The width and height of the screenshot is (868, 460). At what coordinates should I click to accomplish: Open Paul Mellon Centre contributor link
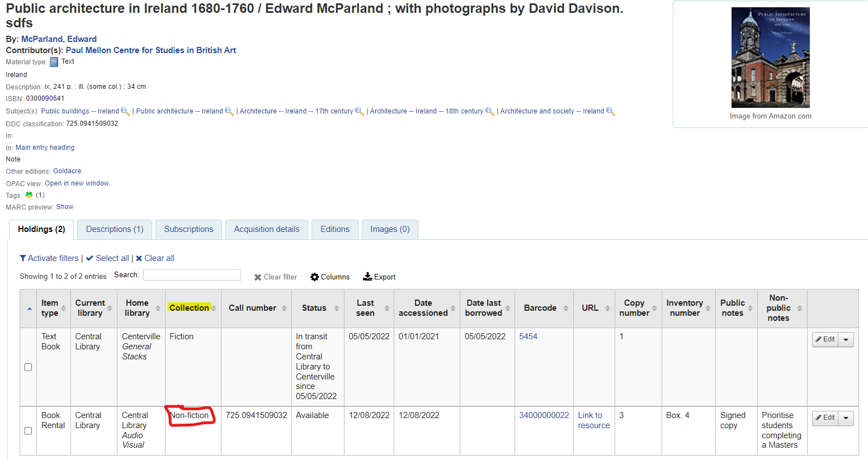[x=151, y=50]
